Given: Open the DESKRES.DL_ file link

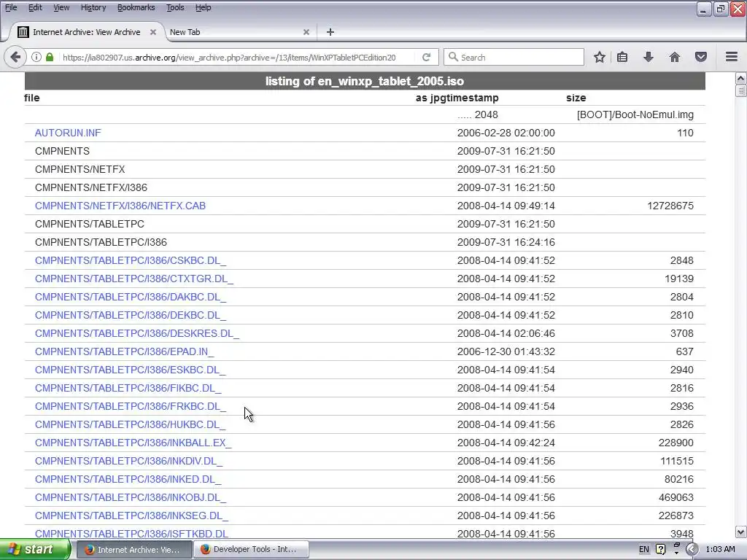Looking at the screenshot, I should 137,333.
